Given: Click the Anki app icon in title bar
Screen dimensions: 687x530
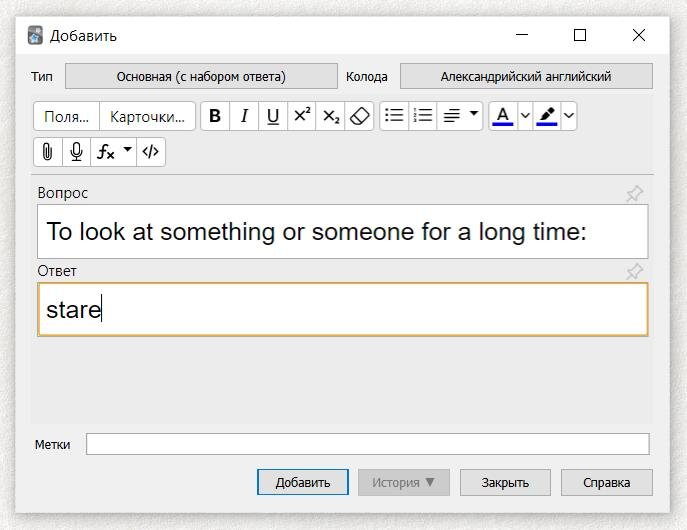Looking at the screenshot, I should pos(35,35).
